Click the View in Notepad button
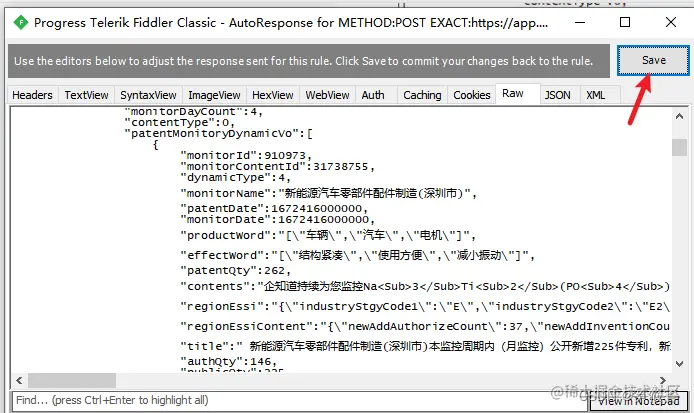Image resolution: width=694 pixels, height=413 pixels. tap(639, 401)
